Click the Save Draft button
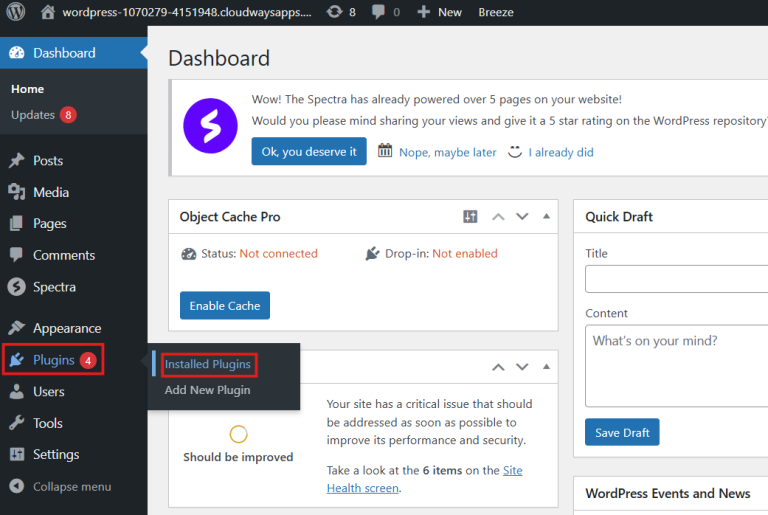This screenshot has height=515, width=768. [x=622, y=433]
